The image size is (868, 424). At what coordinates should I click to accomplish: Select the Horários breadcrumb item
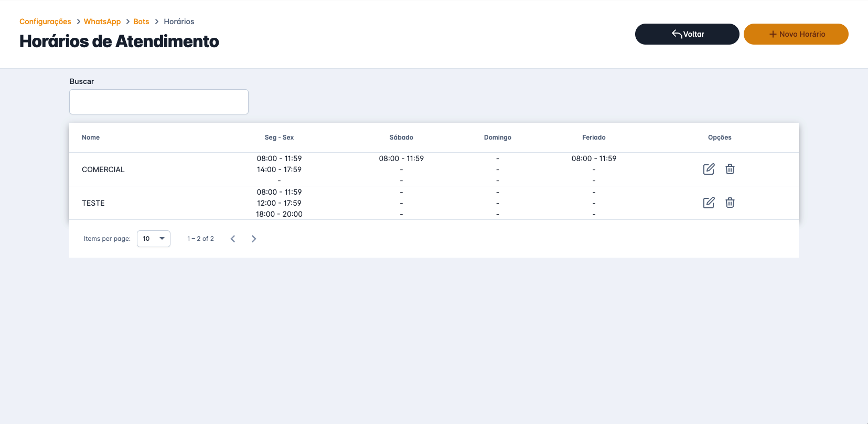point(179,22)
